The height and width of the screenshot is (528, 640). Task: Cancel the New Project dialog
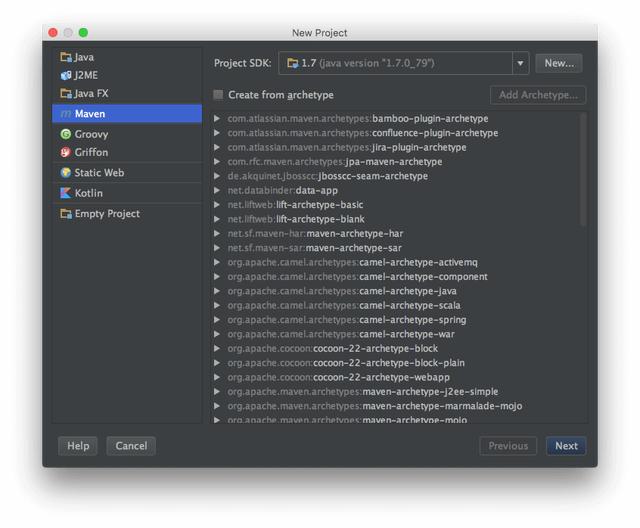coord(131,446)
